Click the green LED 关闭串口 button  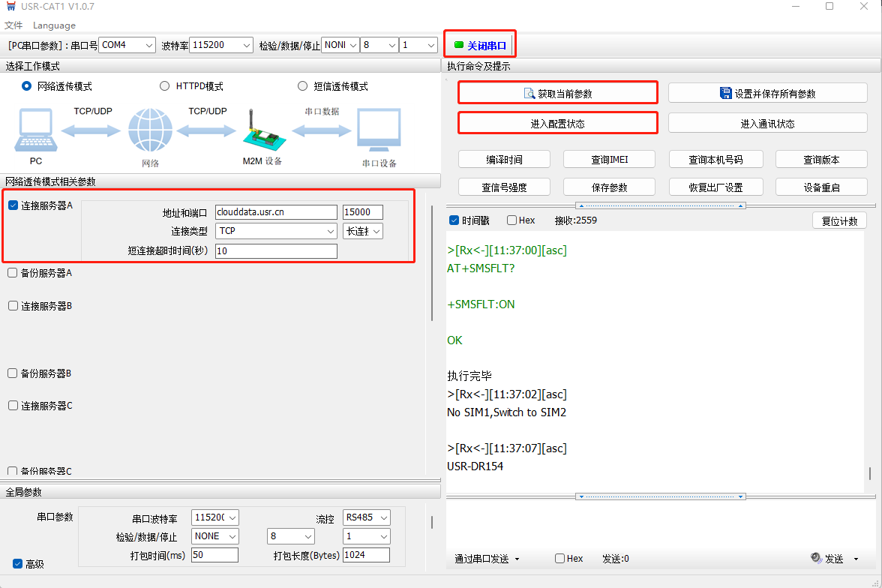point(480,46)
